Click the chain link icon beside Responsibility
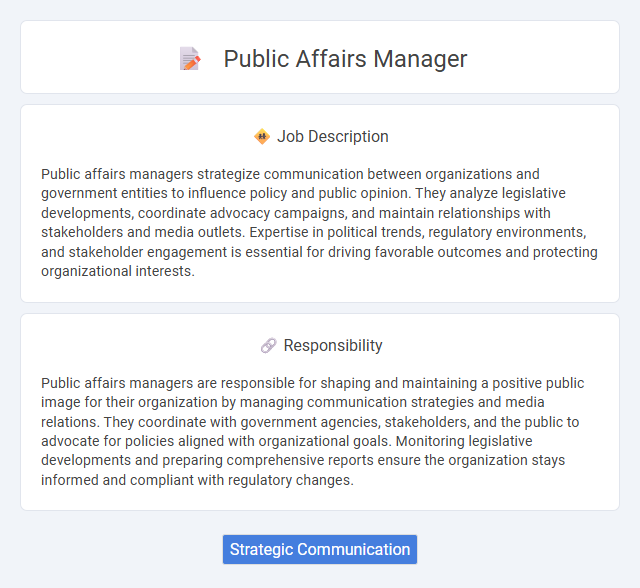 [269, 346]
